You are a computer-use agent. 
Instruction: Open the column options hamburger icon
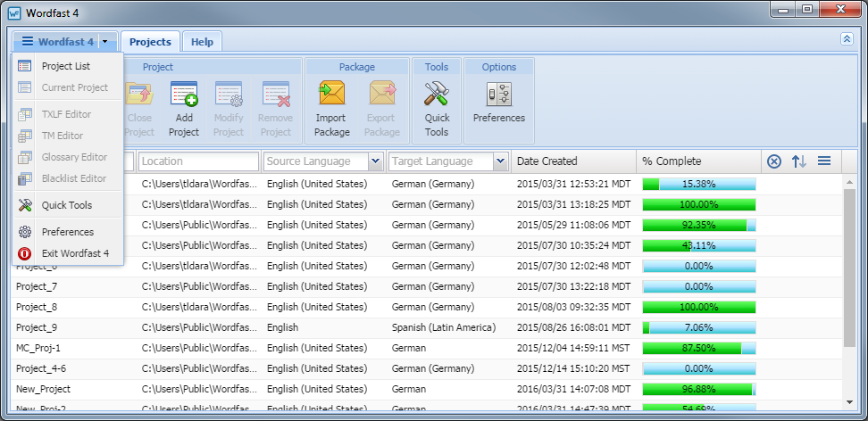point(823,161)
